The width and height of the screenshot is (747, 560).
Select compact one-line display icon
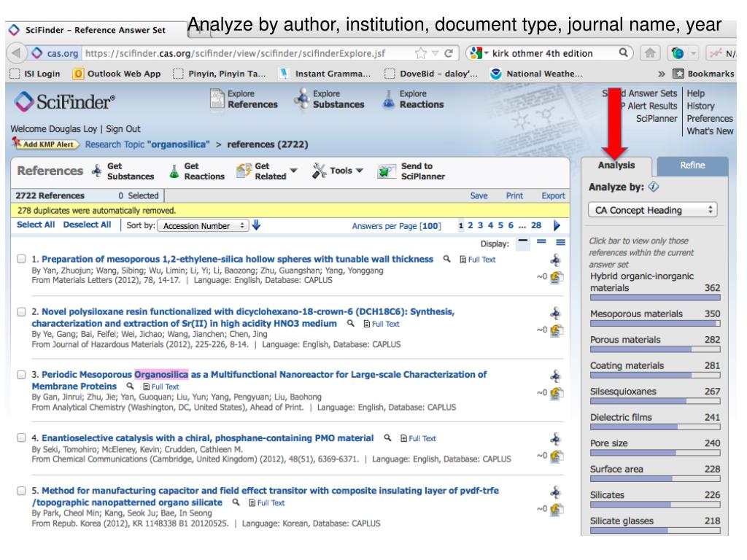pos(523,243)
